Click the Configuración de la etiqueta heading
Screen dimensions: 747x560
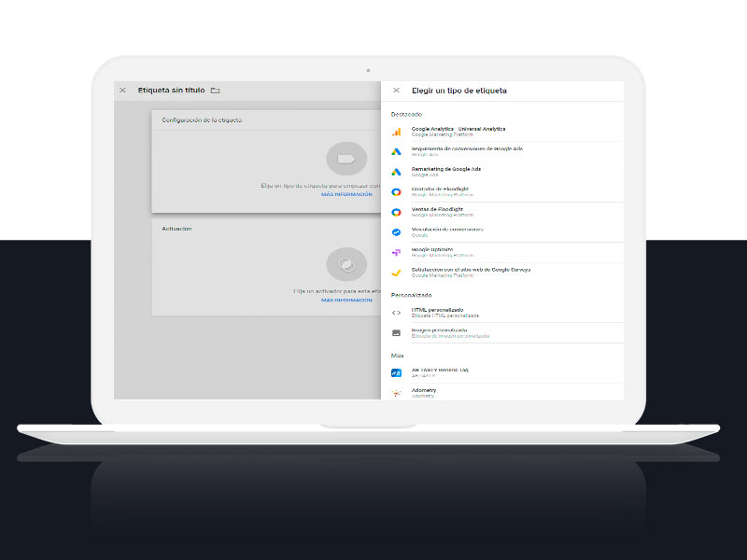tap(202, 120)
